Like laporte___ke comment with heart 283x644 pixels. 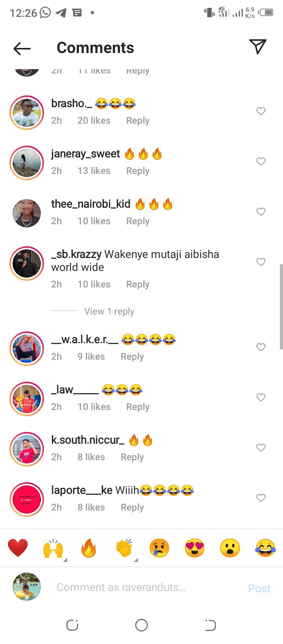click(x=261, y=498)
